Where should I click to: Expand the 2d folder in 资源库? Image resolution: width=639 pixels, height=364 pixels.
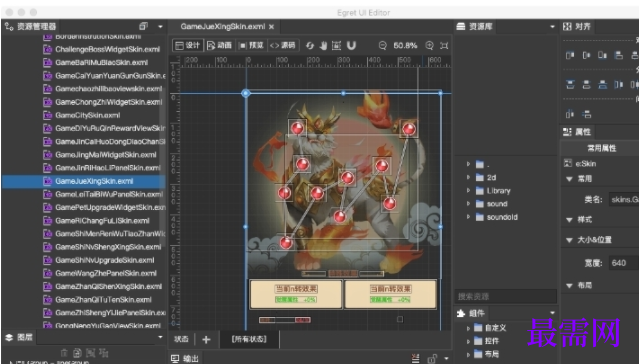click(468, 177)
